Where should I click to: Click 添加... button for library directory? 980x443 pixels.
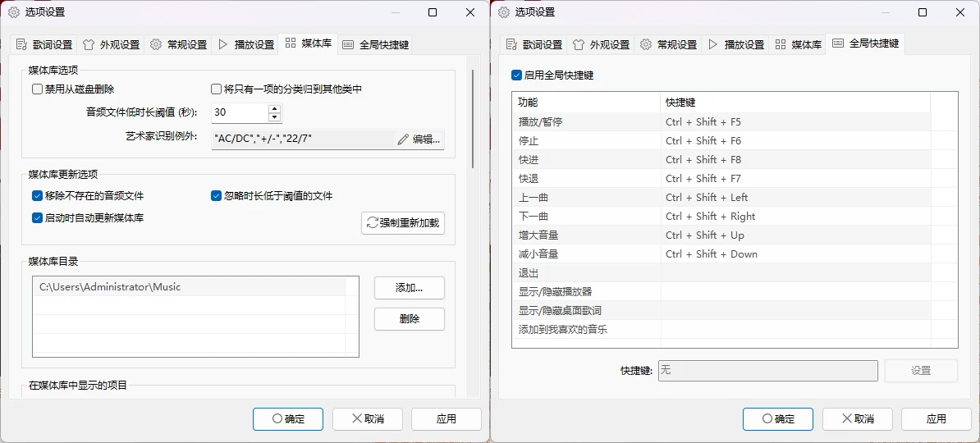[x=410, y=288]
